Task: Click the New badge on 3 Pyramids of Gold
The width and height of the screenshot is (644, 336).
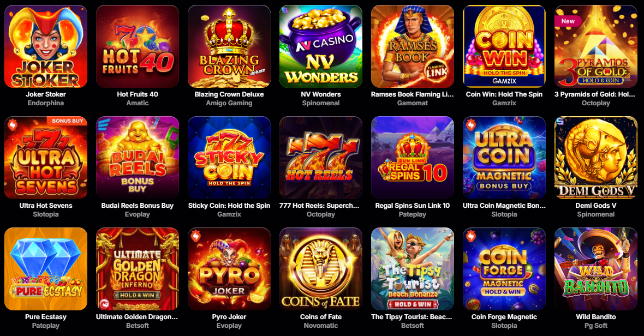Action: tap(568, 21)
